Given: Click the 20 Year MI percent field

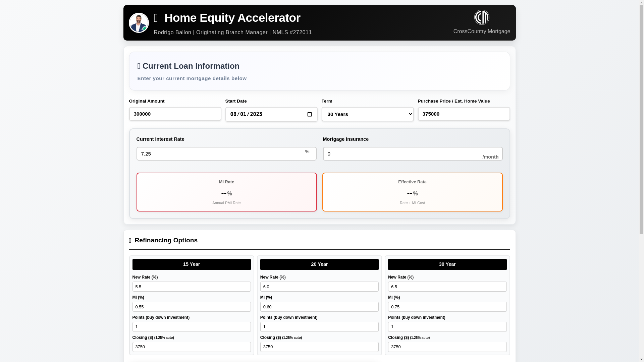Looking at the screenshot, I should click(319, 307).
